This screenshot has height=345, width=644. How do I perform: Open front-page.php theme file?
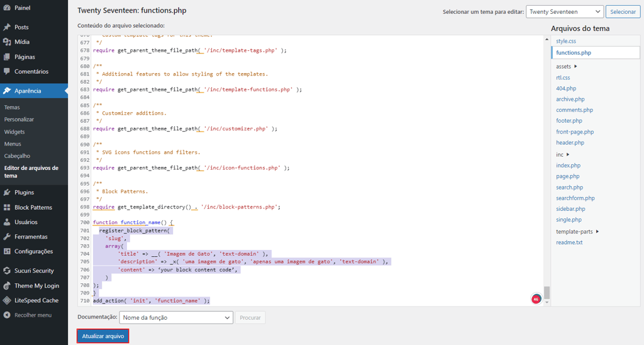(x=575, y=132)
